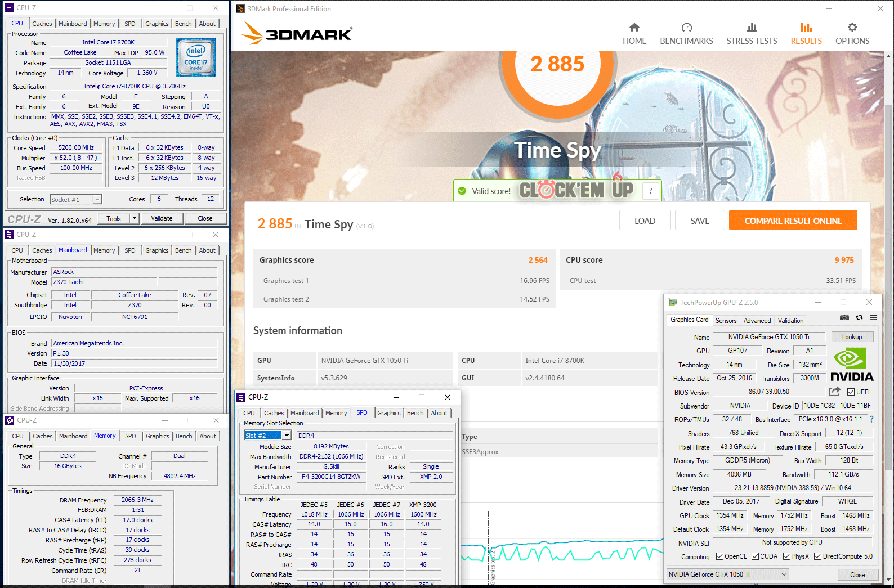Viewport: 894px width, 588px height.
Task: Click the GPU-Z refresh icon
Action: click(x=859, y=318)
